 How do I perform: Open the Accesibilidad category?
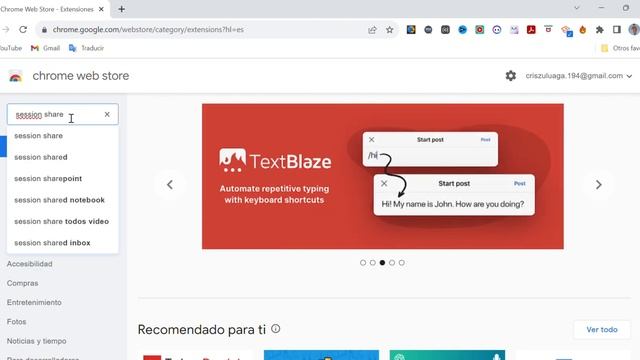[29, 264]
